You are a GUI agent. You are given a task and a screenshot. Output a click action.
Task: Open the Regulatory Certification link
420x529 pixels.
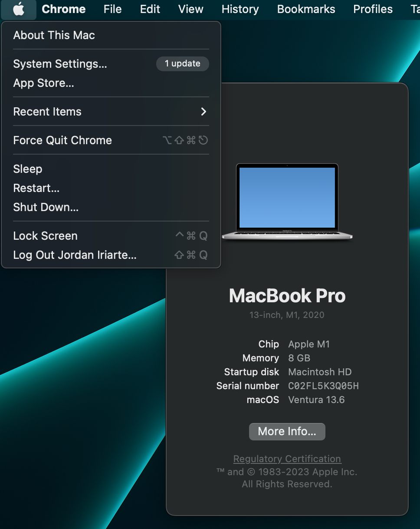coord(287,459)
